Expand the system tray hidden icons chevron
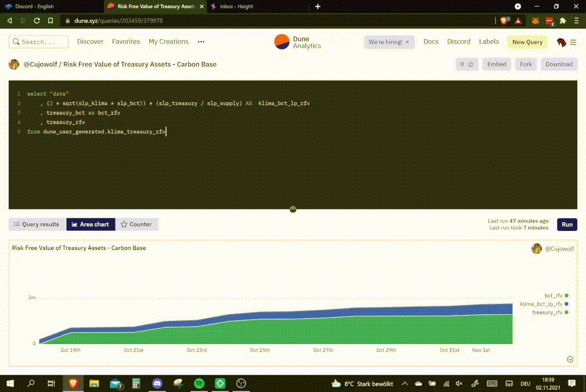Viewport: 586px width, 392px height. (405, 383)
